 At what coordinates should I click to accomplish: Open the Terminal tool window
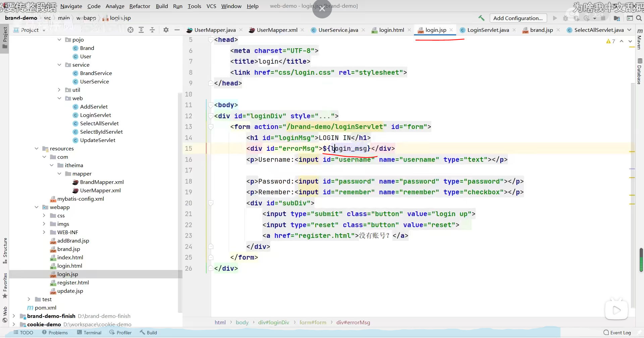click(x=89, y=333)
